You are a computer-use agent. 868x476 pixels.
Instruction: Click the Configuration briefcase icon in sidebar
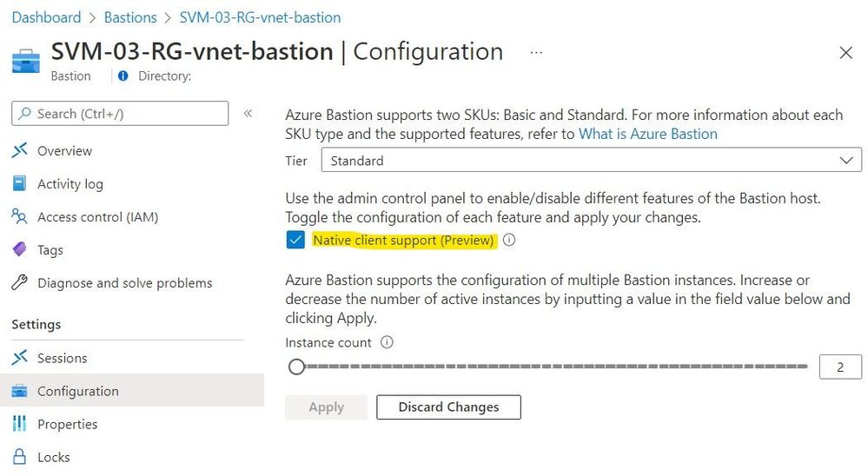(19, 391)
